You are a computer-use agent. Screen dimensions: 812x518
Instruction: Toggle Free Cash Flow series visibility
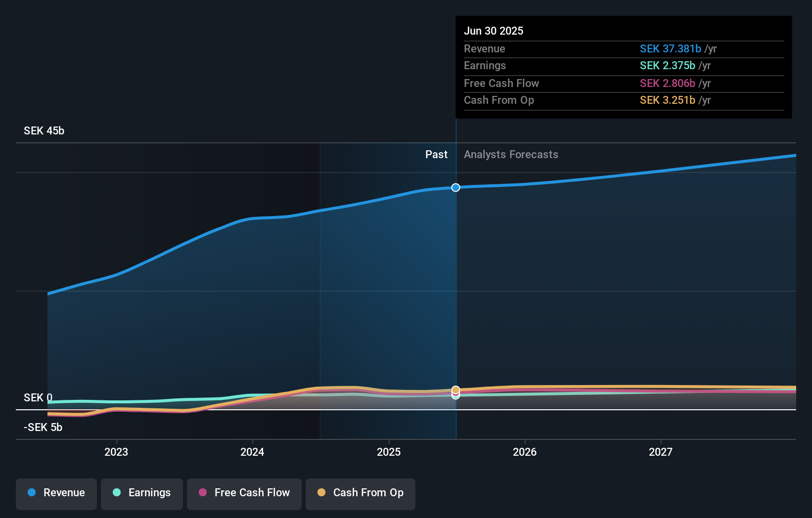click(244, 493)
